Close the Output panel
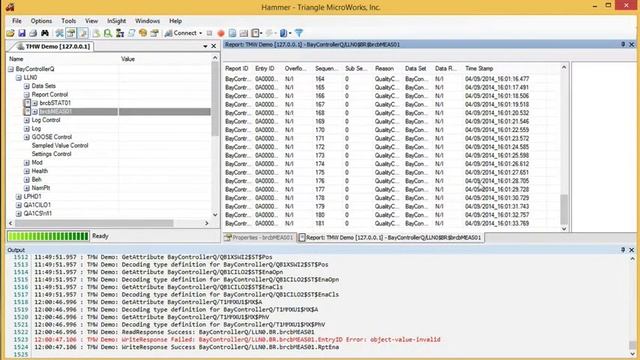This screenshot has width=640, height=360. tap(631, 249)
